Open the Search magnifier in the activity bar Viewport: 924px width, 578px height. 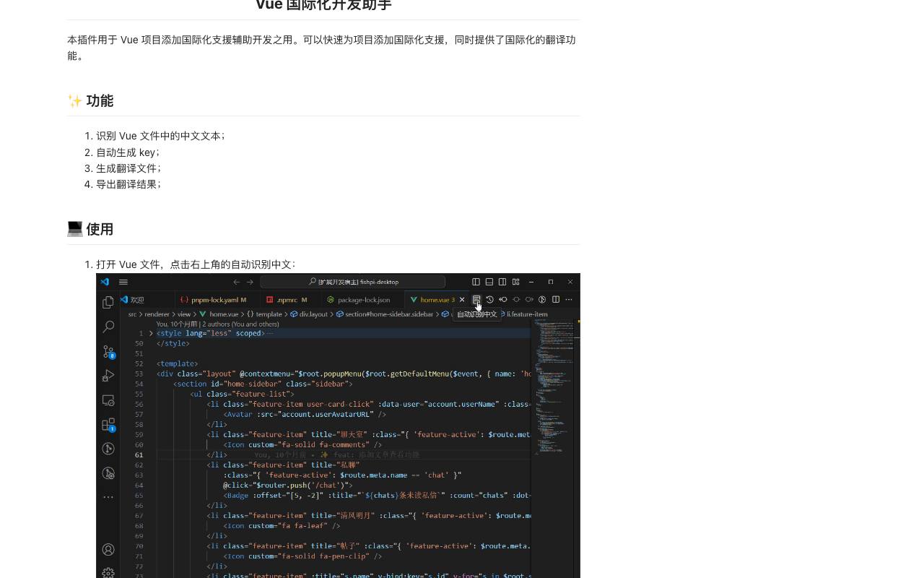coord(108,327)
